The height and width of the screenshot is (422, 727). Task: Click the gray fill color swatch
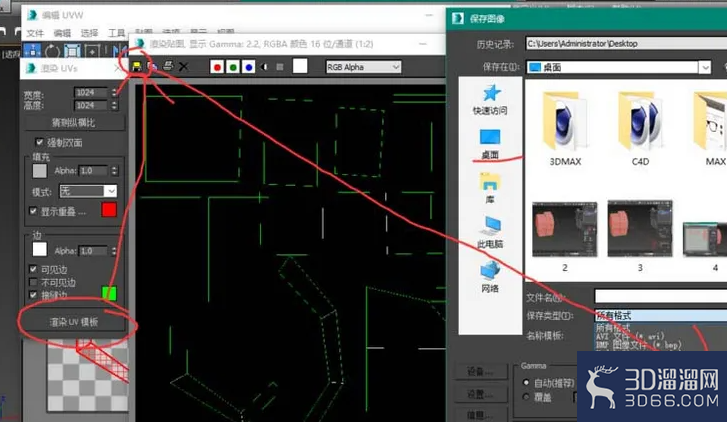coord(39,171)
